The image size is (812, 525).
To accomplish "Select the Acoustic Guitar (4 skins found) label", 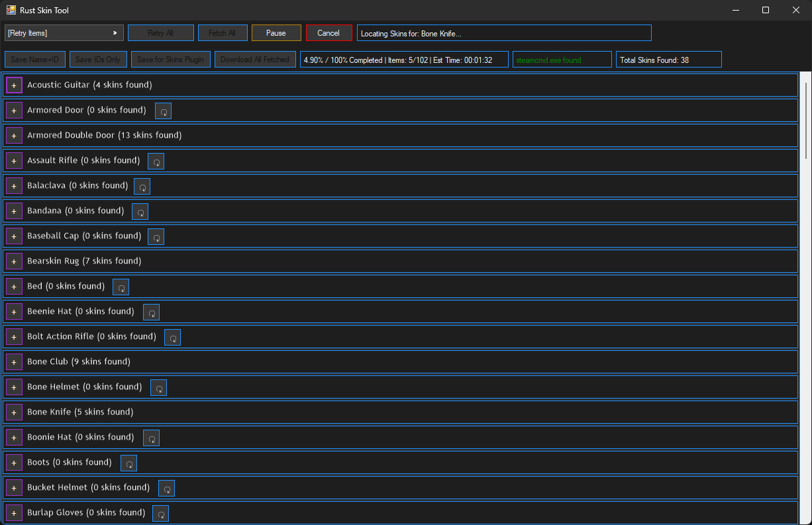I will 89,85.
